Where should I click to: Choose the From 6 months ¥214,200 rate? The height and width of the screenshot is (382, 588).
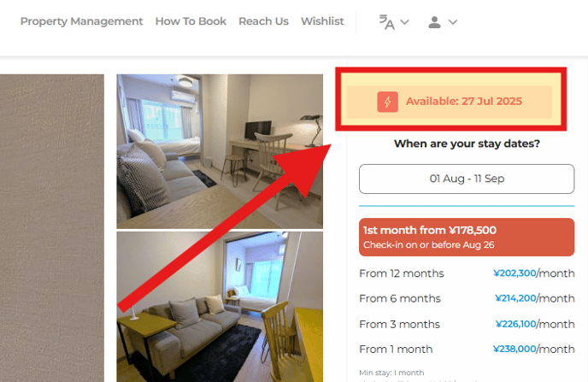coord(467,298)
